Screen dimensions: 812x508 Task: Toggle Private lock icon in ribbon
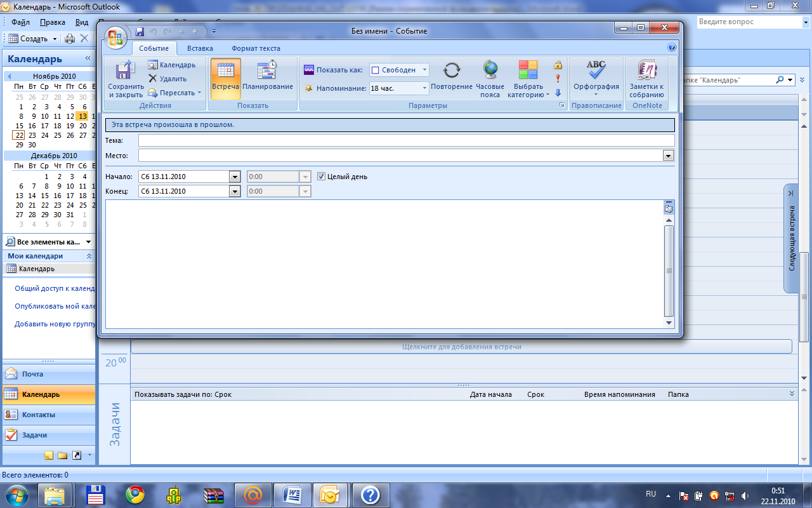pos(558,65)
